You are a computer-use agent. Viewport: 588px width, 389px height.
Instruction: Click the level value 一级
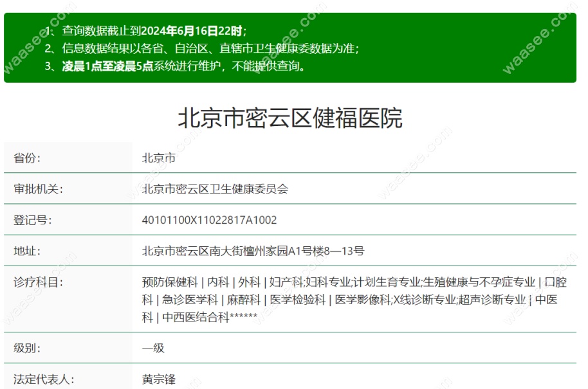click(x=153, y=348)
